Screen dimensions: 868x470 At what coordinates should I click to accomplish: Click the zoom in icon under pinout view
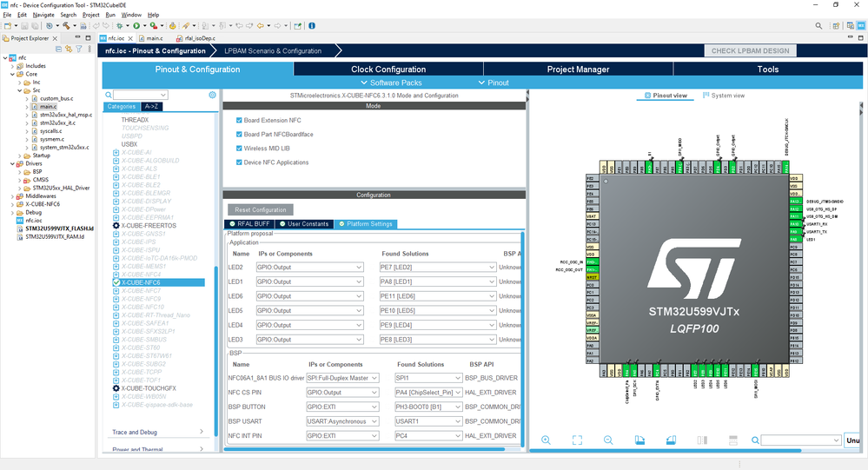[x=546, y=440]
